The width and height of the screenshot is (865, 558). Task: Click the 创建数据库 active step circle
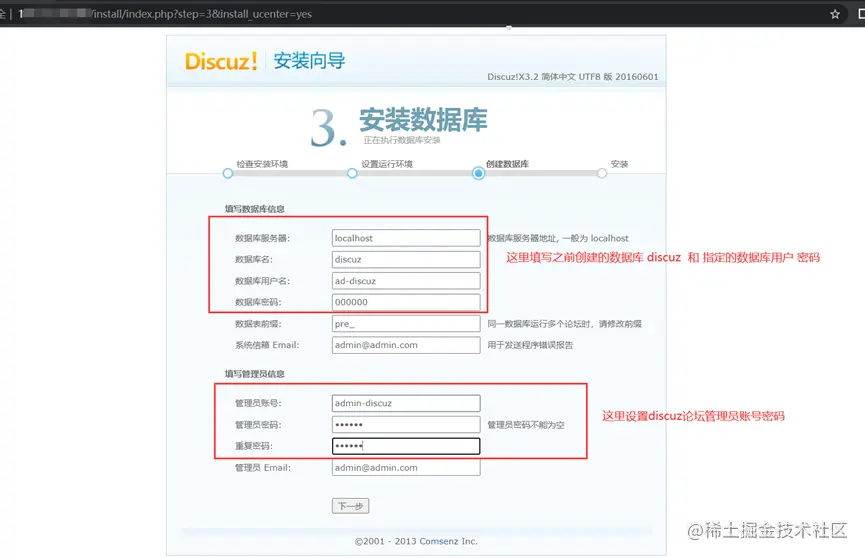click(x=478, y=173)
